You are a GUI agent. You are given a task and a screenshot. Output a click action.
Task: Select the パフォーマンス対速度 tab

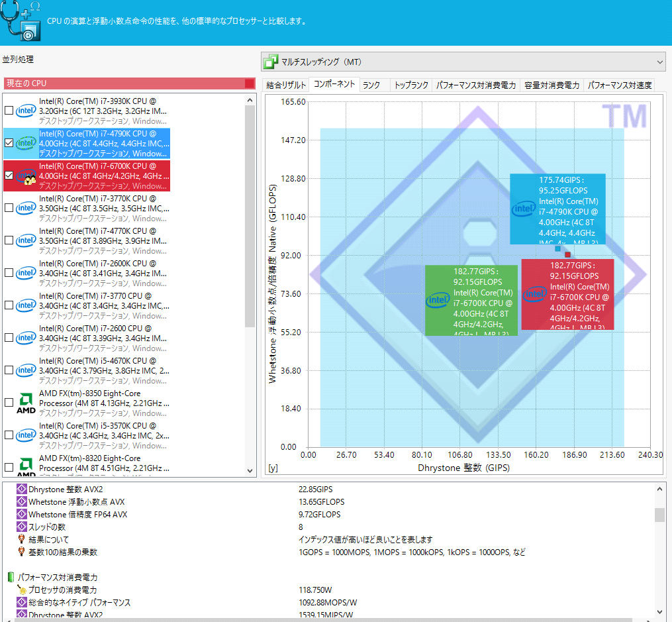[620, 85]
